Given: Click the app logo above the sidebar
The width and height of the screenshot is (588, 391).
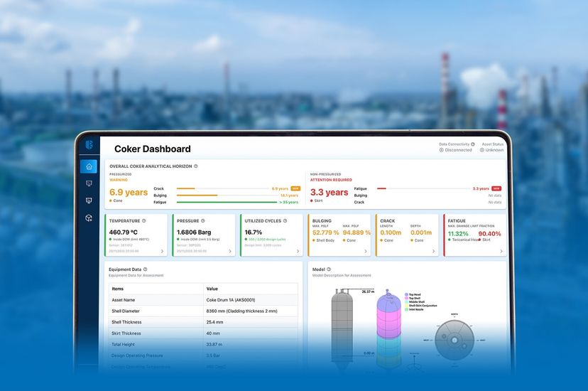Looking at the screenshot, I should coord(89,145).
